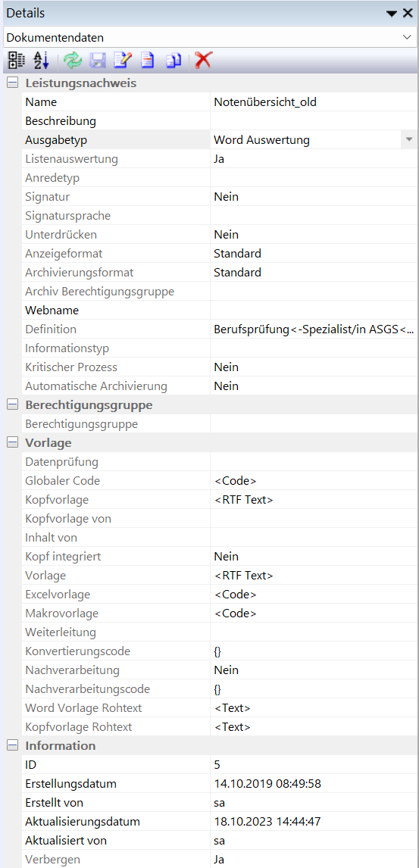Open the Ausgabetyp dropdown arrow

click(408, 139)
